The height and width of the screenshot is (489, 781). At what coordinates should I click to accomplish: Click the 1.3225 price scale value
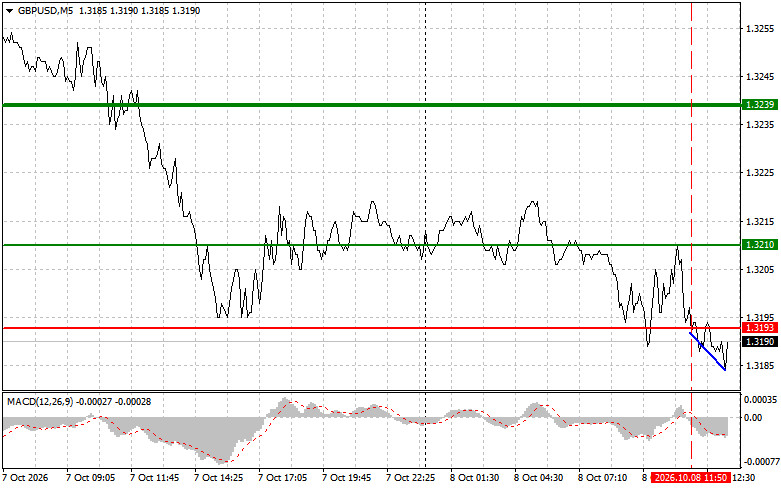tap(760, 173)
